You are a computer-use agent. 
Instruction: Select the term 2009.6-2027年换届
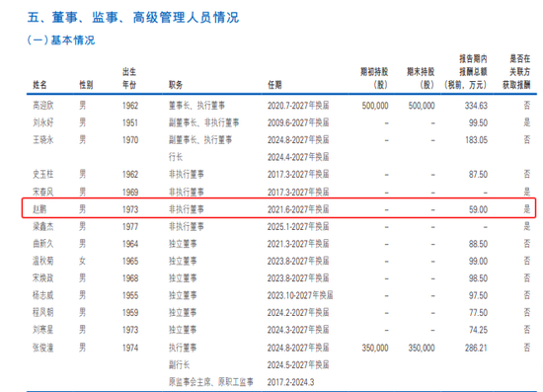click(298, 122)
